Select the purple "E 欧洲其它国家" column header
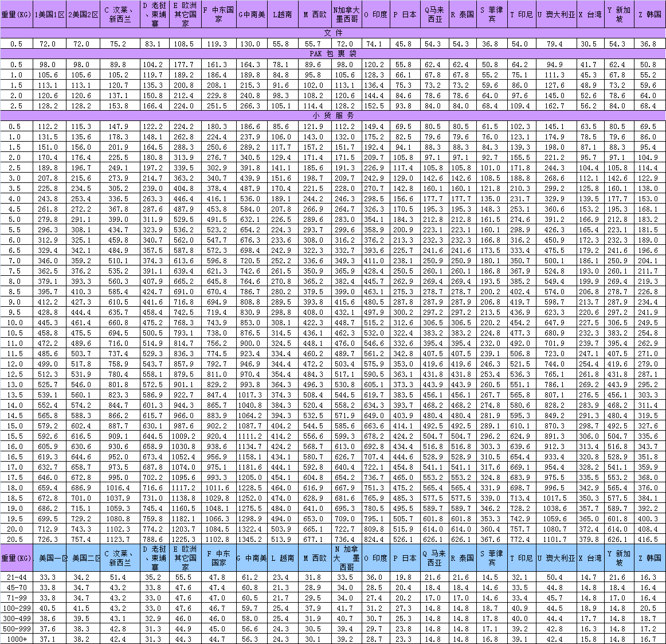Viewport: 666px width, 644px height. (x=185, y=14)
